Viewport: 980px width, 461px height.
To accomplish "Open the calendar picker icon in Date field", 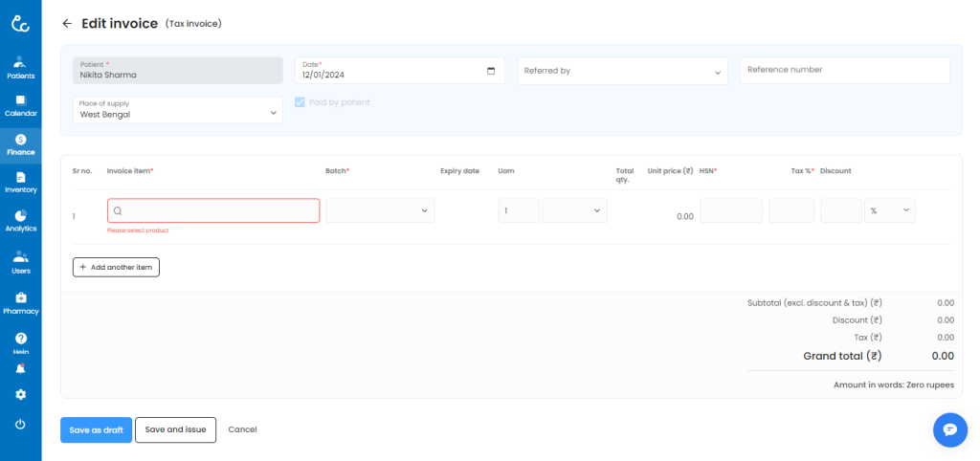I will tap(491, 71).
